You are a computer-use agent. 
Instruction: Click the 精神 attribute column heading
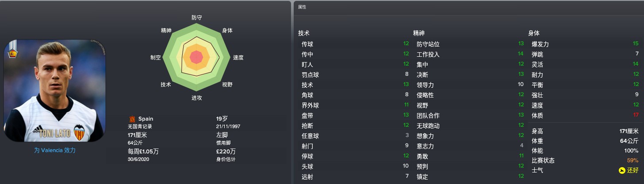coord(419,33)
